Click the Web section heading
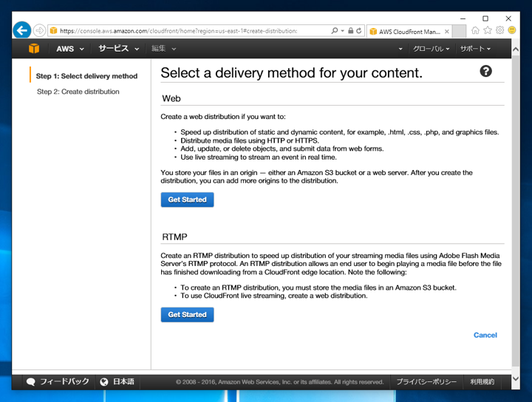532x402 pixels. tap(171, 98)
